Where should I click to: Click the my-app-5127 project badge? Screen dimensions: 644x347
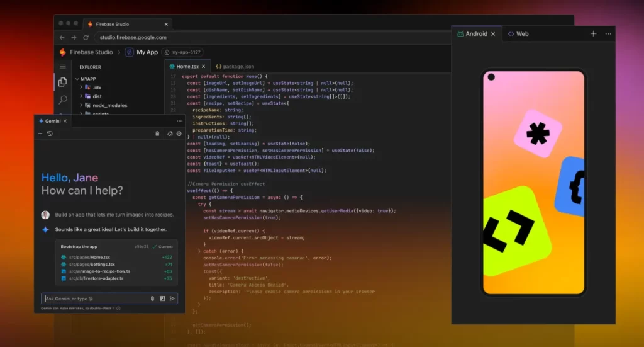[182, 52]
